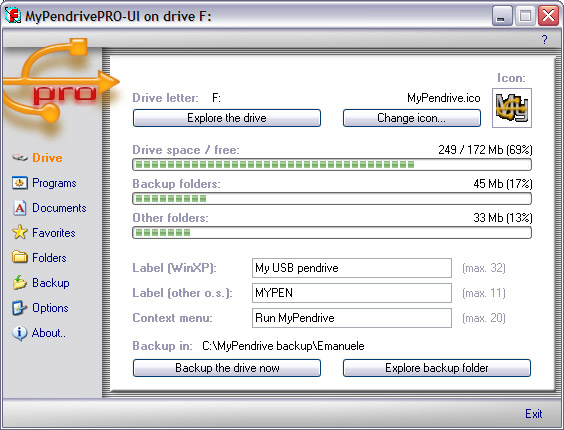Open help with the question mark
This screenshot has height=430, width=564.
tap(545, 40)
